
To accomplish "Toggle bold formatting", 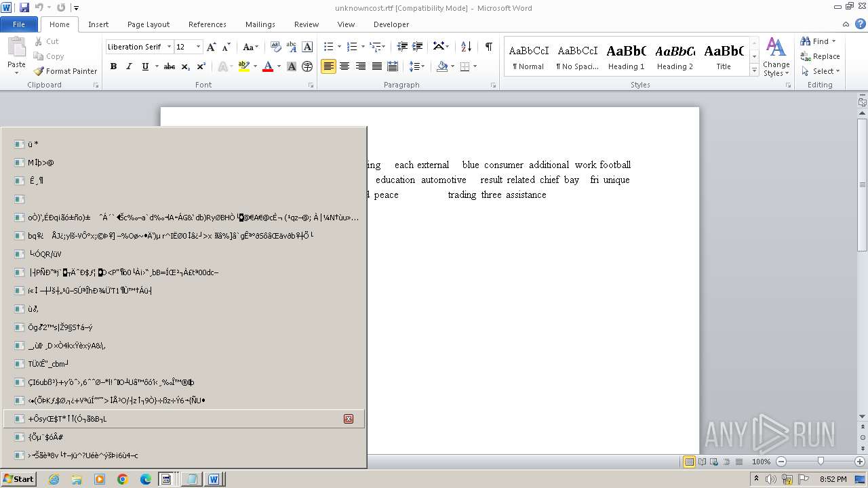I will click(113, 66).
